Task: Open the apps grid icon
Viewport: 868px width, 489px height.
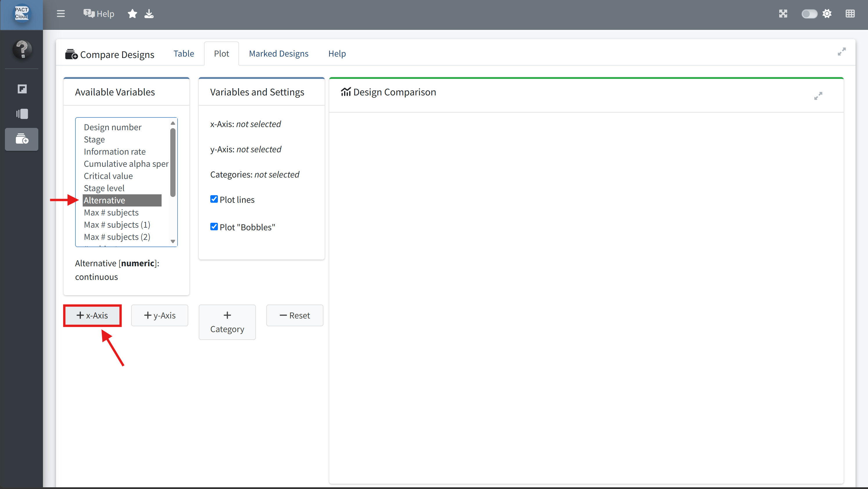Action: 850,14
